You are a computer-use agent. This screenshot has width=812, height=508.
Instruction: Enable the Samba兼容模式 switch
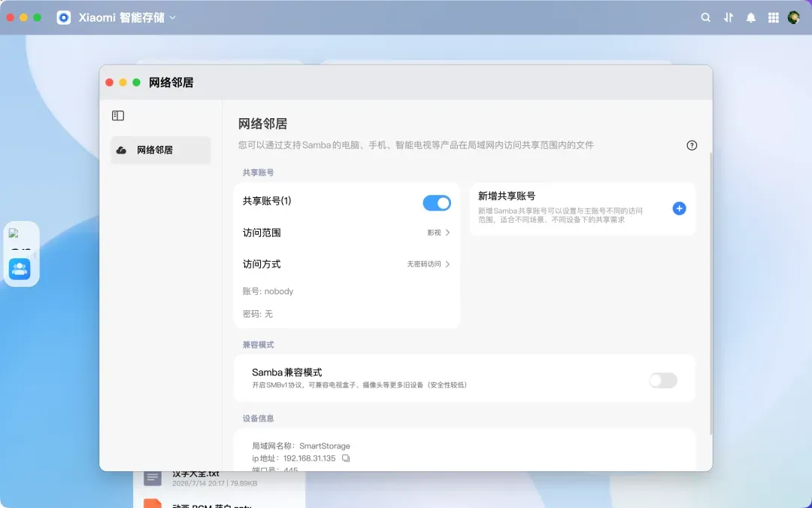pyautogui.click(x=663, y=381)
